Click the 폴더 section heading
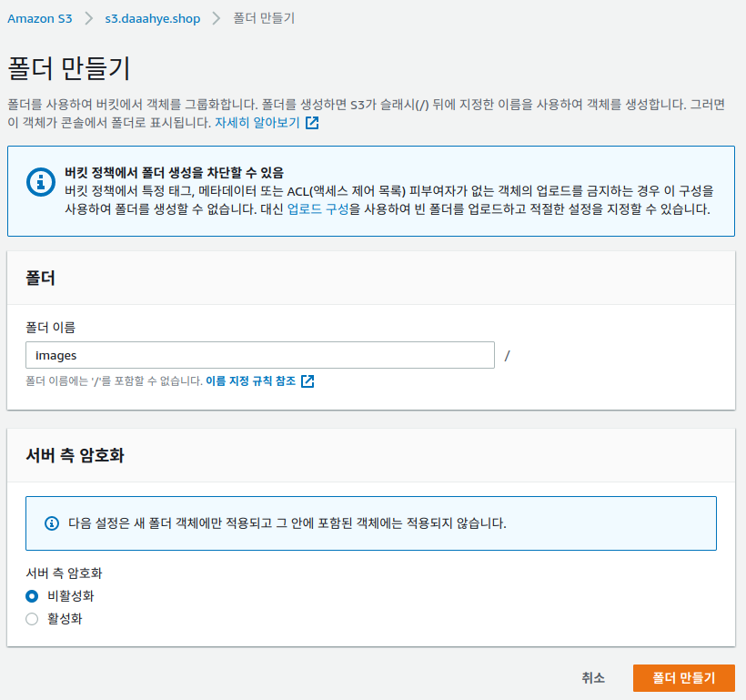Viewport: 746px width, 700px height. point(40,279)
